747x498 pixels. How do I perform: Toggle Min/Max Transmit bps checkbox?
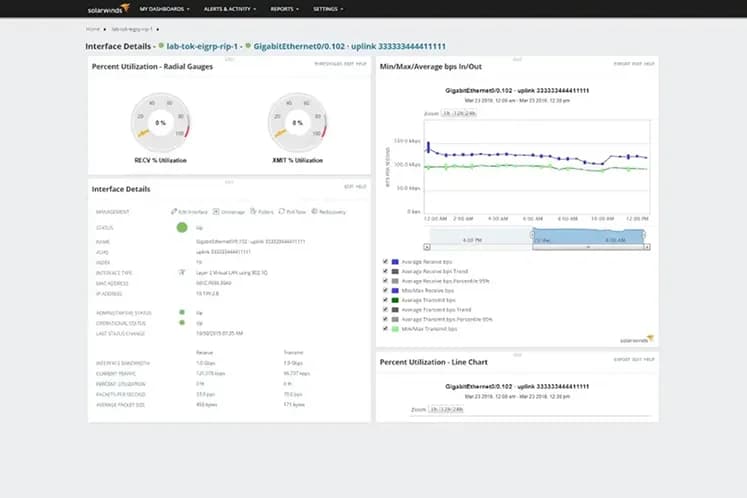(x=385, y=328)
